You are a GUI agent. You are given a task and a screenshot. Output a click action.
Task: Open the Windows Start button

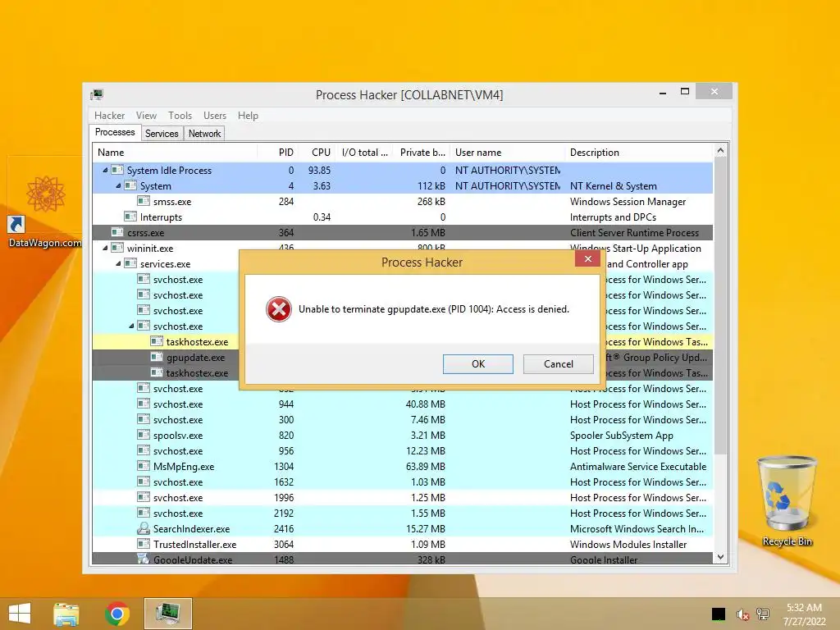click(x=20, y=614)
